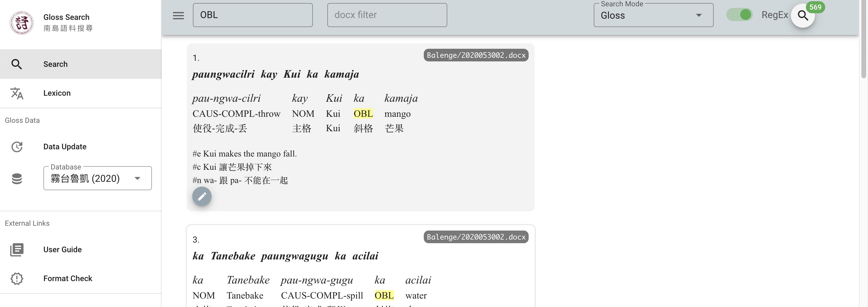Click the Chinese translation '#c Kui 讓芒果掉下來'
Screen dimensions: 868x307
pos(232,167)
